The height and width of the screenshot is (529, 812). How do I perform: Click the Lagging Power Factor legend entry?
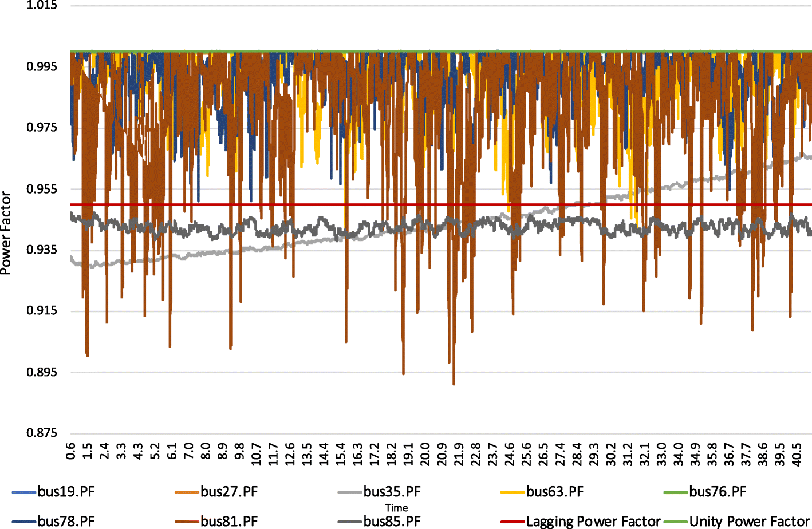[580, 522]
